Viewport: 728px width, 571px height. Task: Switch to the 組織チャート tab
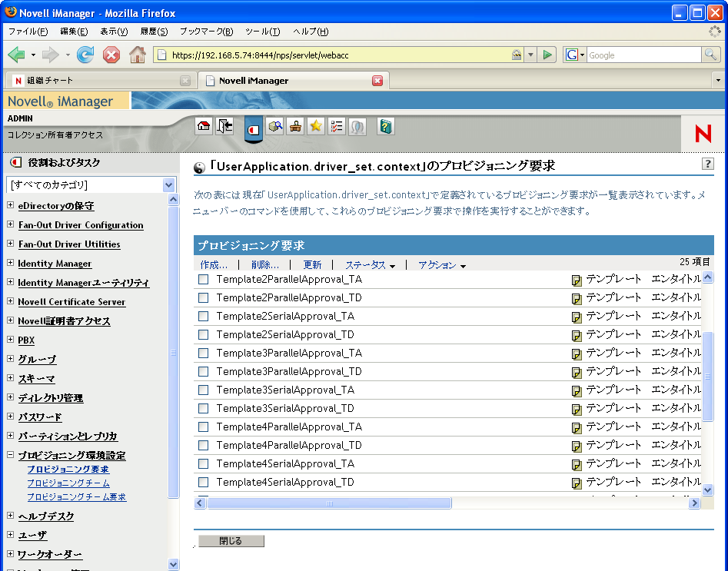(100, 81)
